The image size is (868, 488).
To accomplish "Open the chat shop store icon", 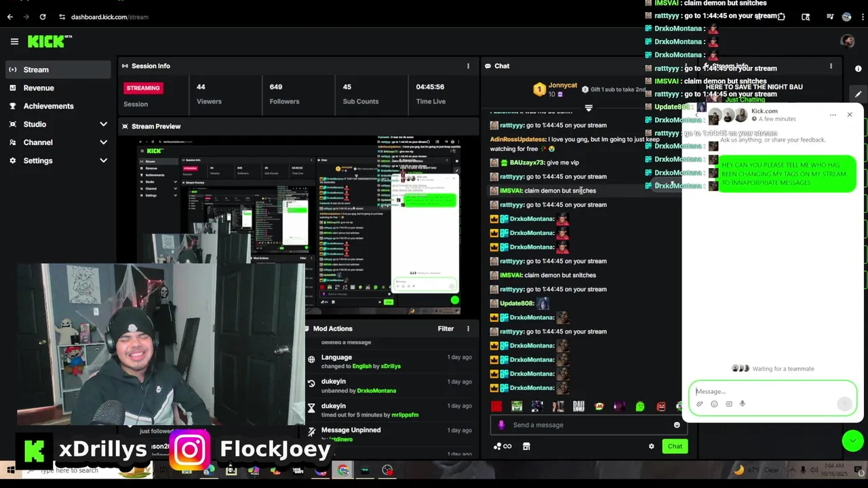I will pyautogui.click(x=526, y=446).
